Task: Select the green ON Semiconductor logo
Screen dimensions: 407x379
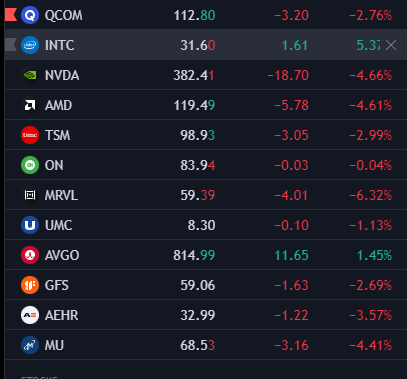Action: (x=30, y=165)
